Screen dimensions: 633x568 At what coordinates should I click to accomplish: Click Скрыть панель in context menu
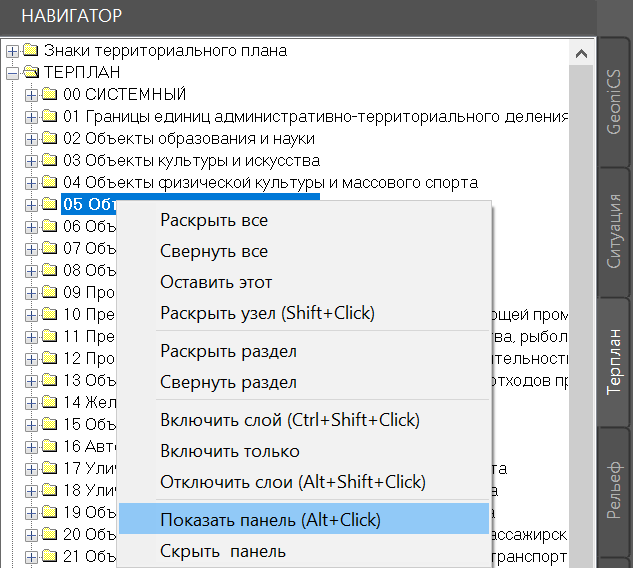click(222, 551)
